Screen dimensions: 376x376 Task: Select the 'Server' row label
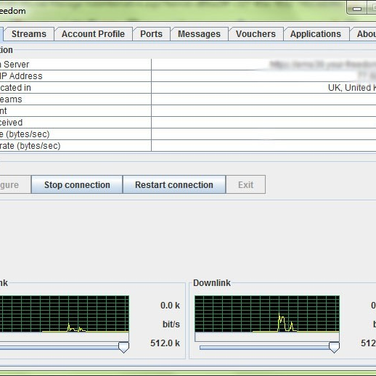15,64
